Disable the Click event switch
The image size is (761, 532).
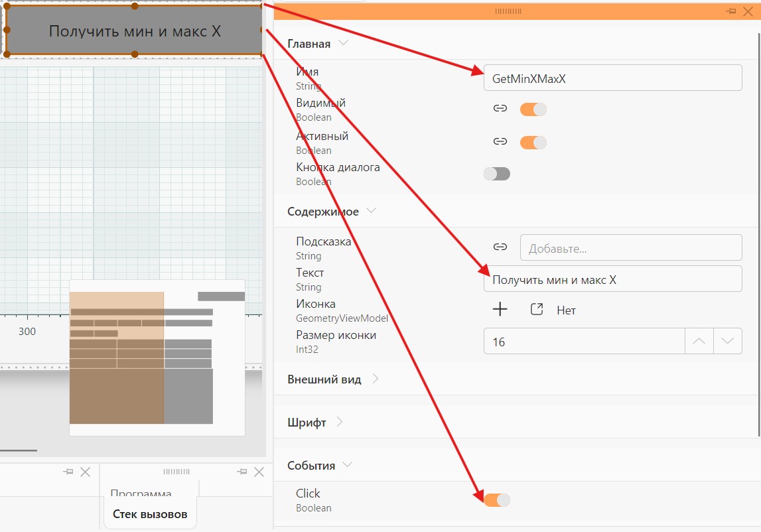pos(497,500)
